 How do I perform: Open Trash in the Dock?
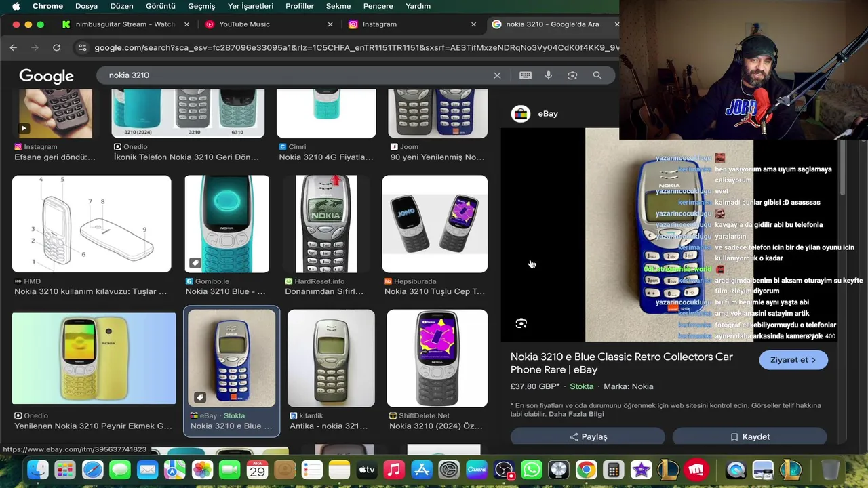[x=831, y=469]
